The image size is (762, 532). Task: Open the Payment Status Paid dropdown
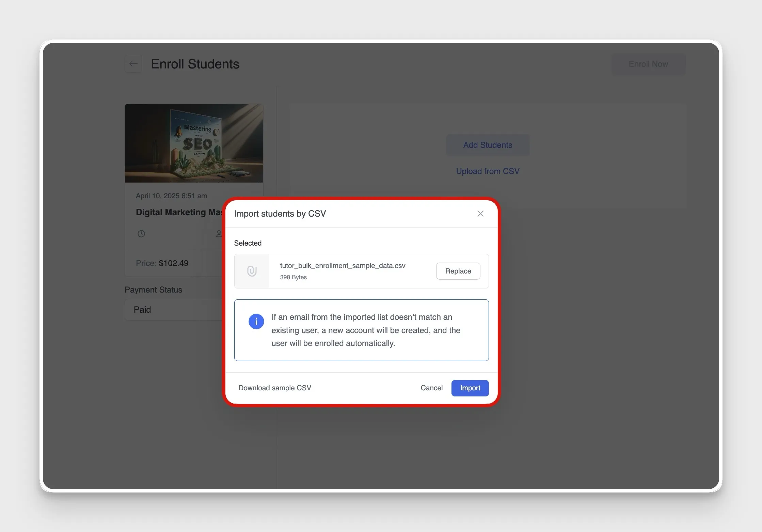tap(173, 310)
